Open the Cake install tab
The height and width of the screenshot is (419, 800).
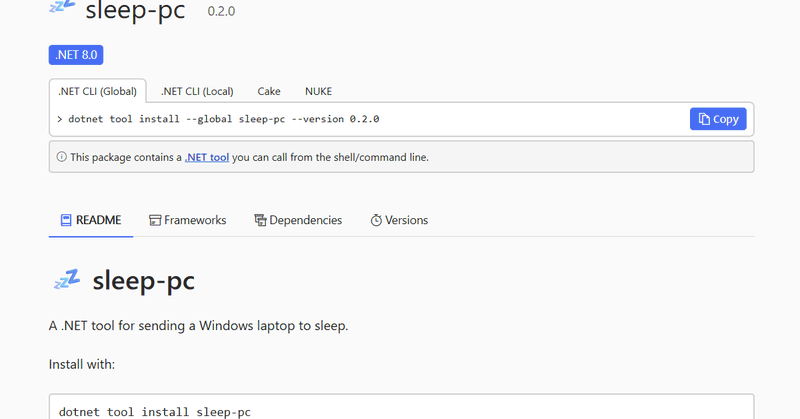click(x=269, y=91)
